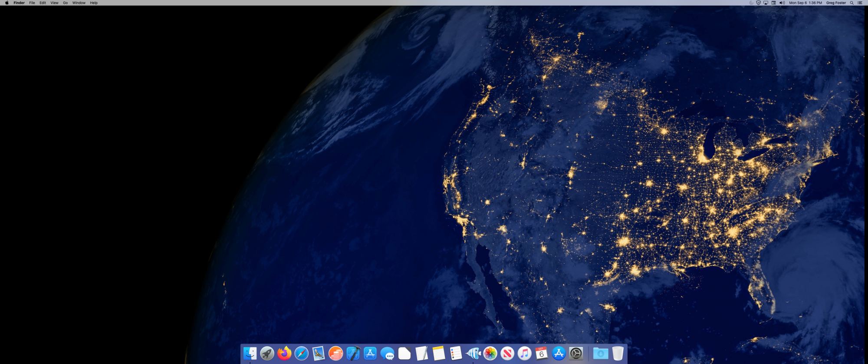The image size is (868, 364).
Task: Open System Preferences gear in Dock
Action: (x=576, y=354)
